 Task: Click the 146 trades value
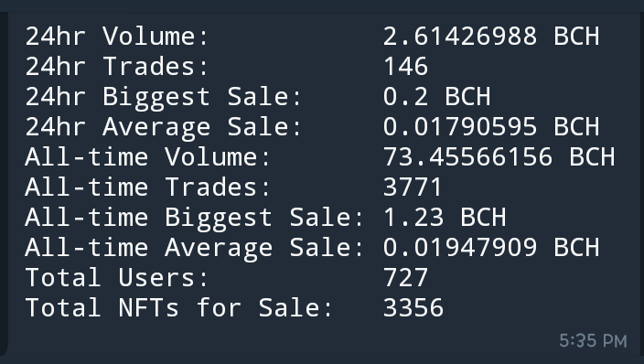(406, 67)
